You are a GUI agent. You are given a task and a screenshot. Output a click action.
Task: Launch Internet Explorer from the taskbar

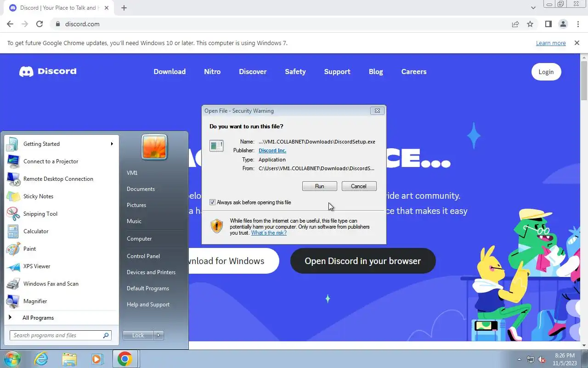pyautogui.click(x=41, y=359)
